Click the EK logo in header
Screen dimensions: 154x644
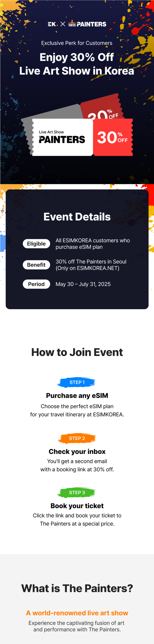click(53, 24)
